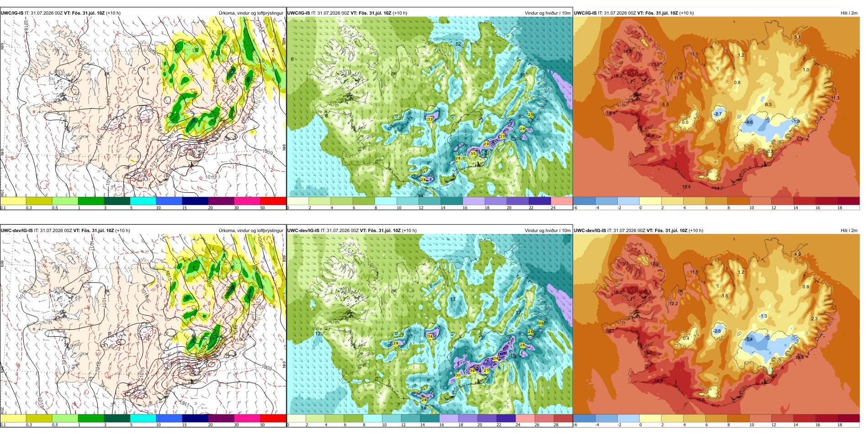Viewport: 868px width, 434px height.
Task: Click the '17' wind value on bottom wind map
Action: 518,312
